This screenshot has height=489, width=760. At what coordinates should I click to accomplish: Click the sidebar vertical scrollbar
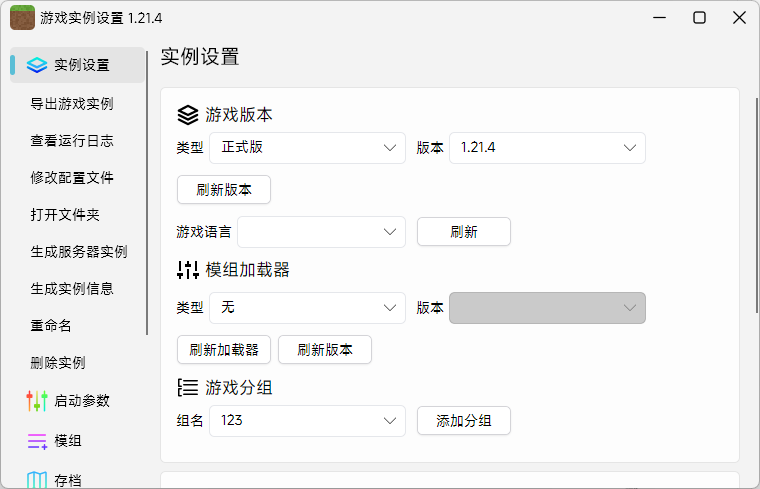147,190
